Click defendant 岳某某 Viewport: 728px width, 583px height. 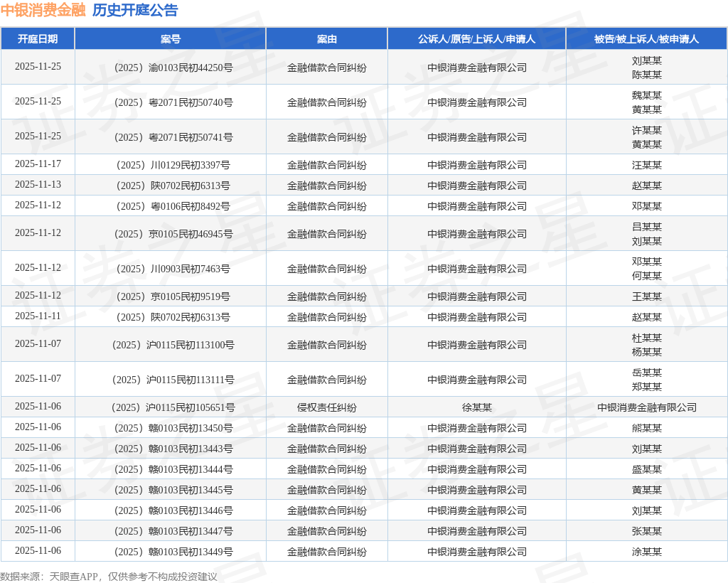647,373
